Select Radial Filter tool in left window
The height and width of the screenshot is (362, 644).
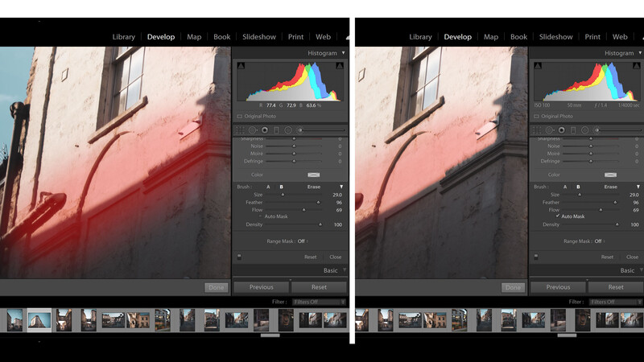click(288, 130)
